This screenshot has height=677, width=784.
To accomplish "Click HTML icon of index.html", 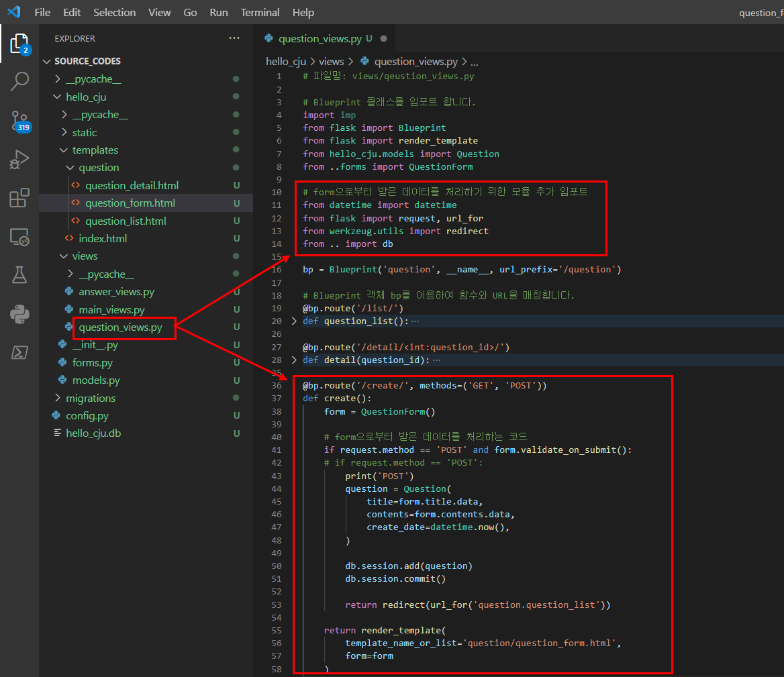I will tap(69, 238).
